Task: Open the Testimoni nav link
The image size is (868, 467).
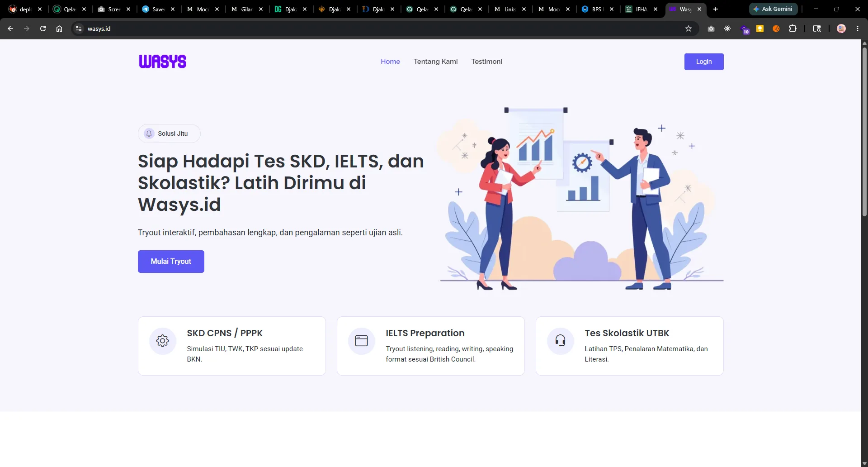Action: tap(486, 62)
